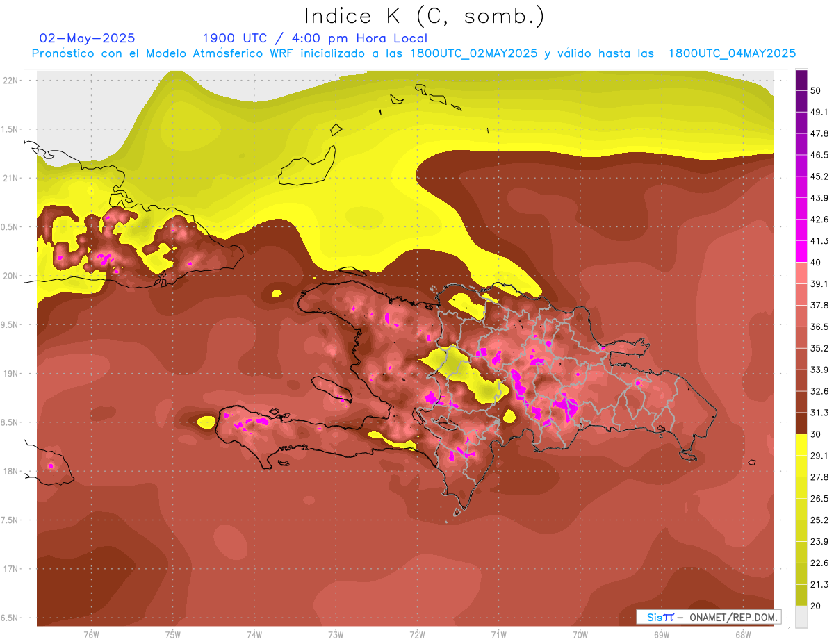The image size is (834, 644).
Task: Click the latitude label "20N"
Action: pos(11,276)
